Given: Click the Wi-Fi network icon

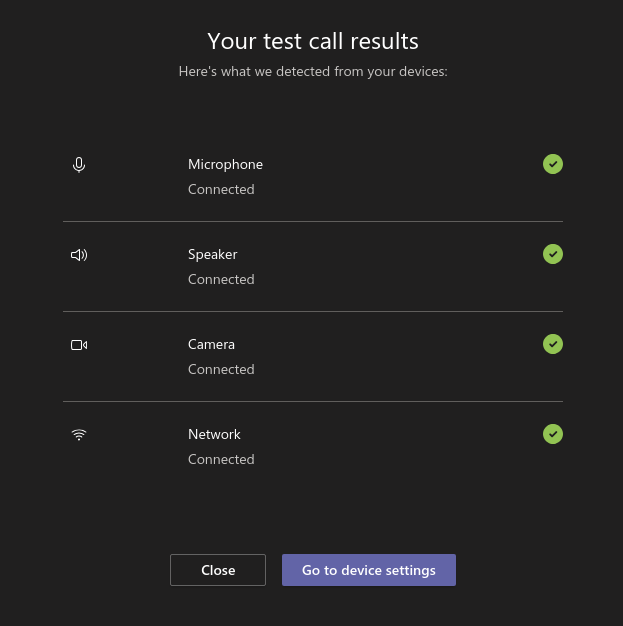Looking at the screenshot, I should pyautogui.click(x=79, y=434).
